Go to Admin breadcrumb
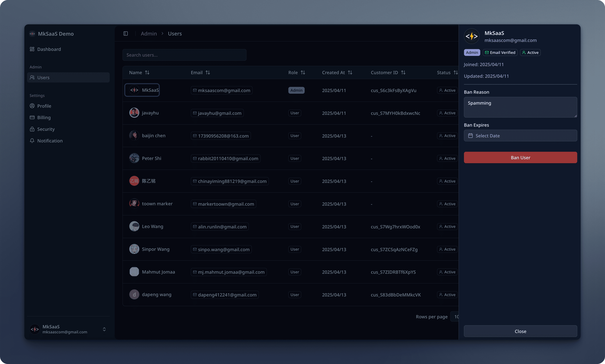 [x=149, y=34]
